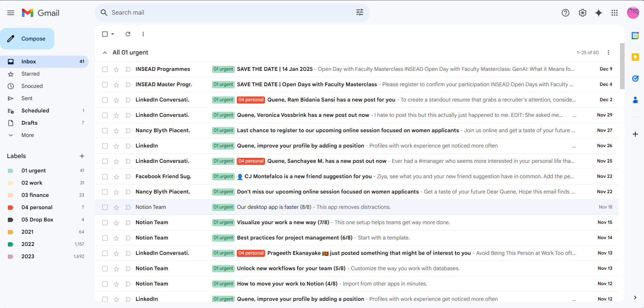This screenshot has width=644, height=308.
Task: Go to Starred messages
Action: [x=44, y=74]
